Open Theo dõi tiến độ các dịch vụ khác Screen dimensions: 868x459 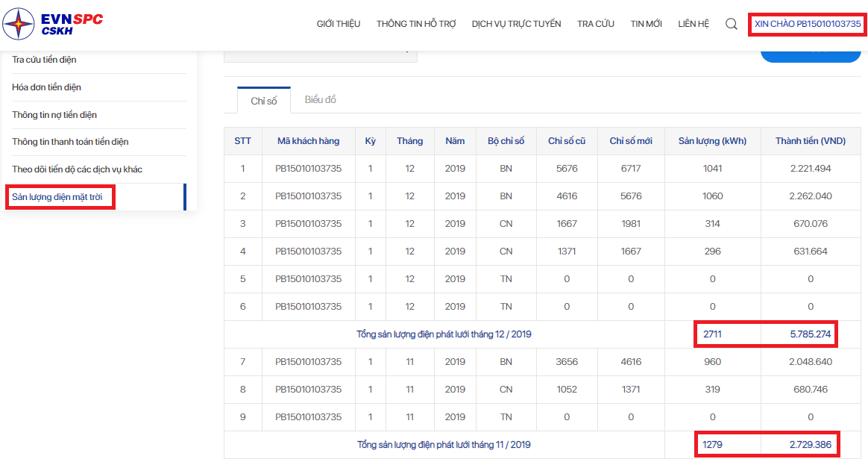click(77, 169)
